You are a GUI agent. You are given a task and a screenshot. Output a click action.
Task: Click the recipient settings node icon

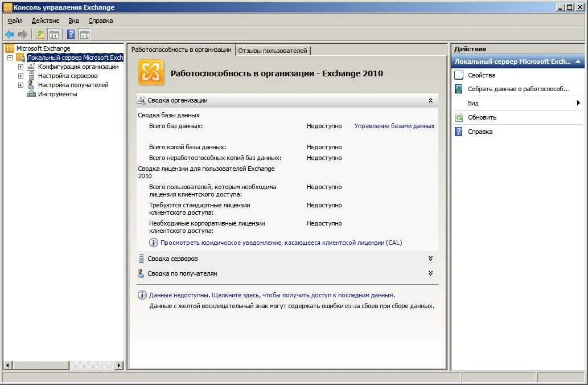coord(31,85)
